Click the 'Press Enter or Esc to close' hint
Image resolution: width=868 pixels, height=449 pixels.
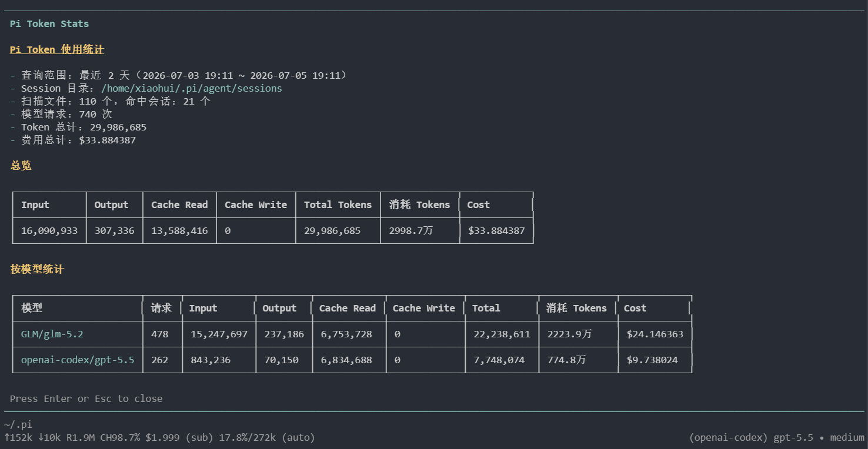point(86,399)
